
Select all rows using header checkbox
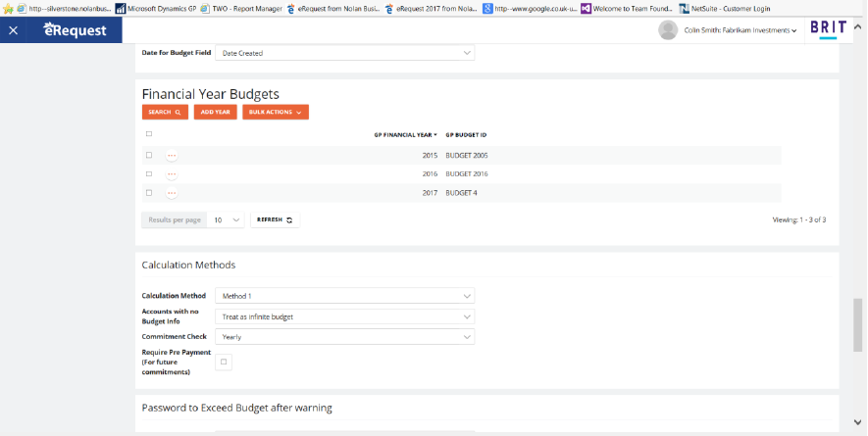149,134
